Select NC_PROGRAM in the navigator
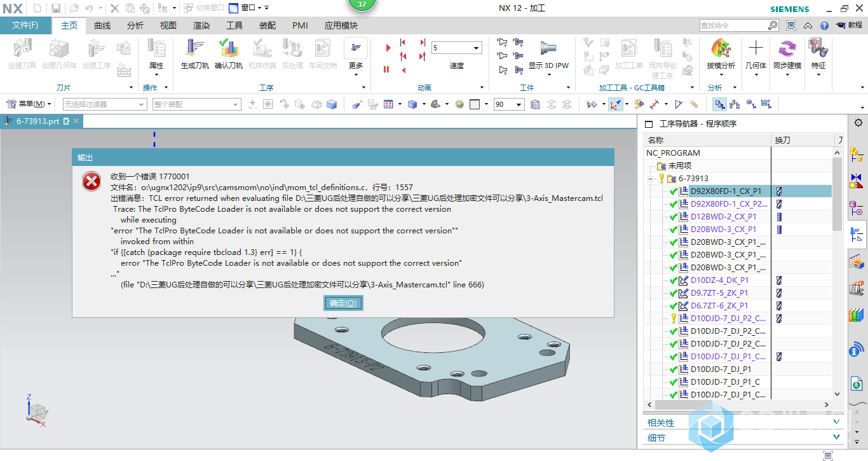Screen dimensions: 868x461 (673, 153)
